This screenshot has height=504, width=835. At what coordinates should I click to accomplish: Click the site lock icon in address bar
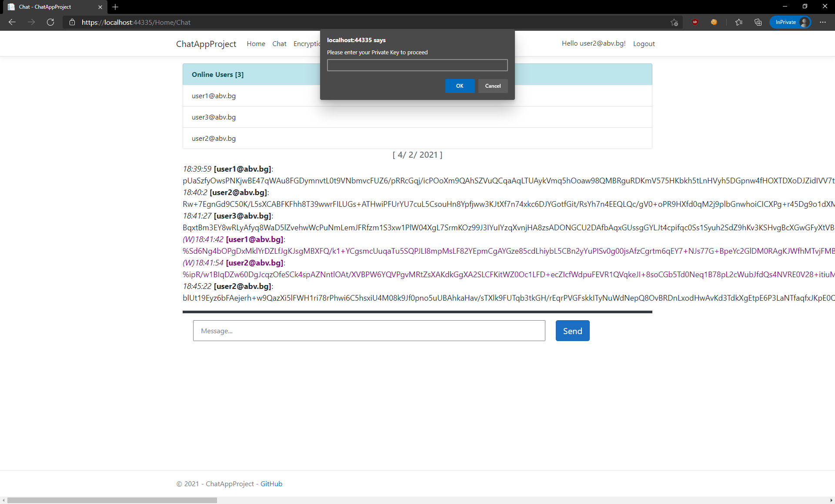[x=72, y=22]
